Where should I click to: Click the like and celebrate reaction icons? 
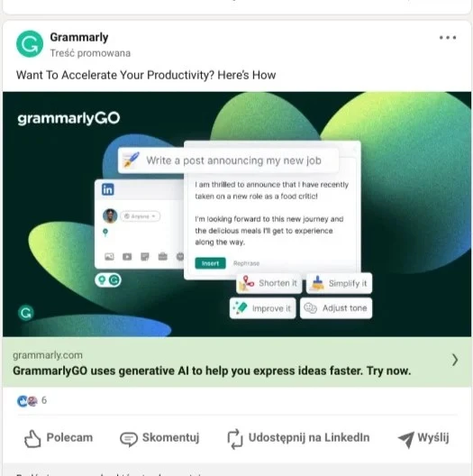(x=27, y=401)
